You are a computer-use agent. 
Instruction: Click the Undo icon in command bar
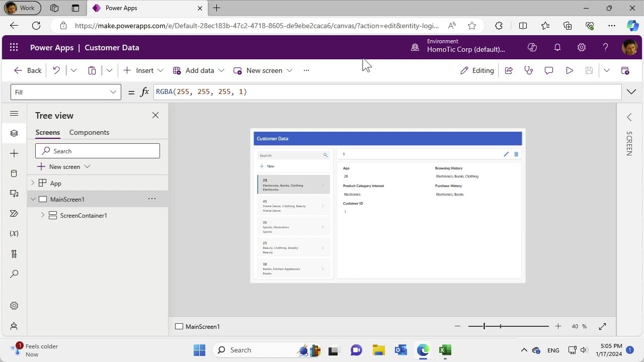(56, 70)
